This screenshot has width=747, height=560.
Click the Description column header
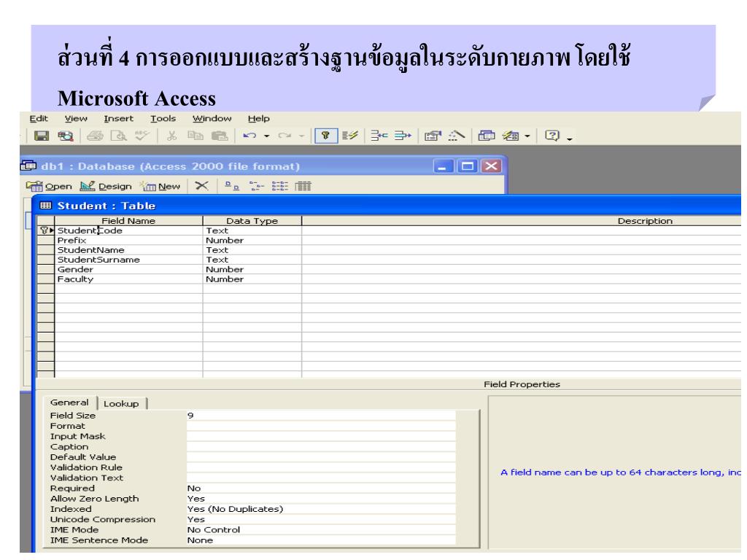click(522, 221)
